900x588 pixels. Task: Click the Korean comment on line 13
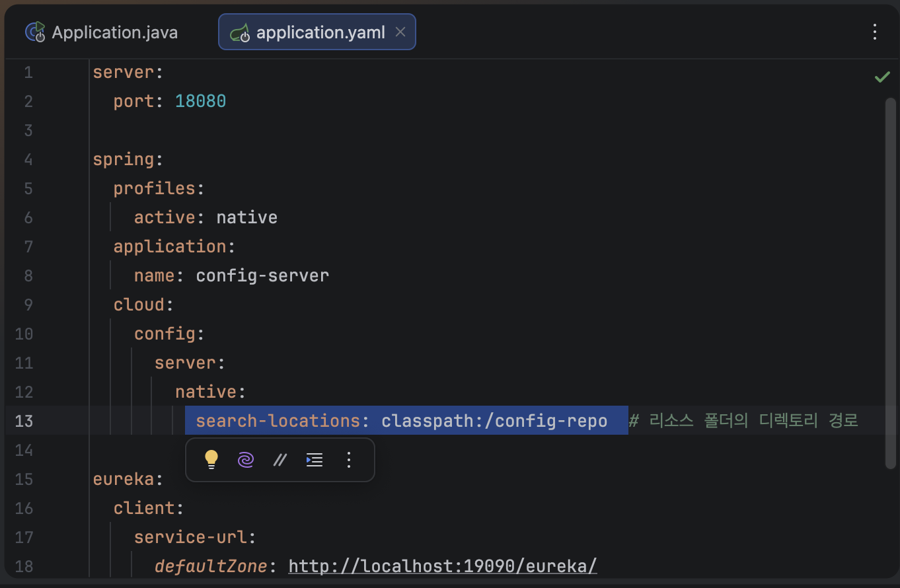[744, 421]
